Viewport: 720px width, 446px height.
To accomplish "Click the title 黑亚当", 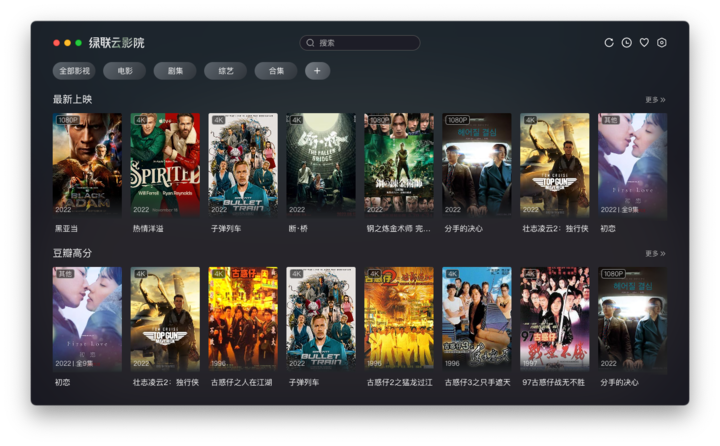I will 67,229.
